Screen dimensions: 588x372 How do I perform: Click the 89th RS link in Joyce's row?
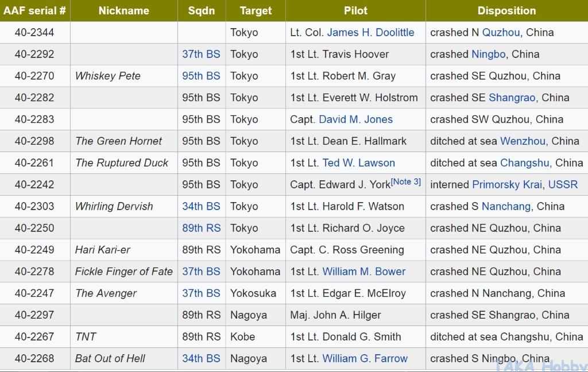pyautogui.click(x=201, y=228)
